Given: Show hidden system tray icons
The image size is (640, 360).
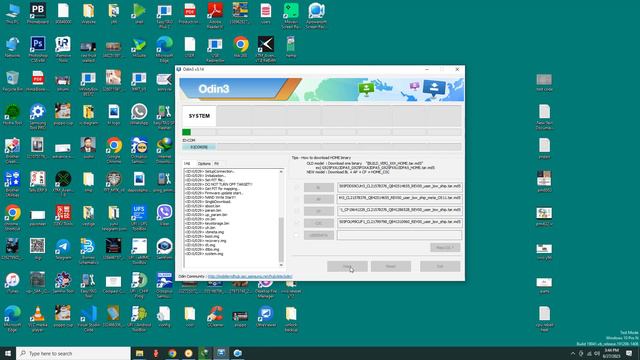Looking at the screenshot, I should point(572,353).
